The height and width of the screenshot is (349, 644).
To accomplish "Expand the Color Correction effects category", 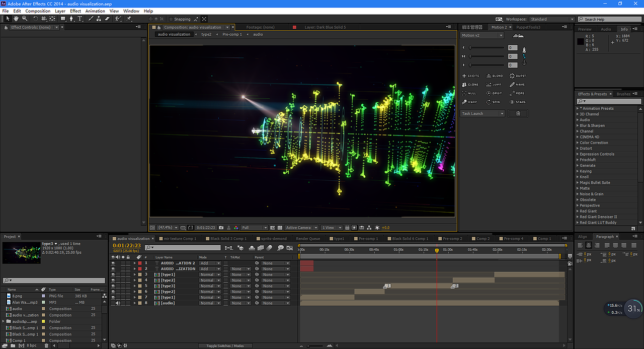I will 578,143.
